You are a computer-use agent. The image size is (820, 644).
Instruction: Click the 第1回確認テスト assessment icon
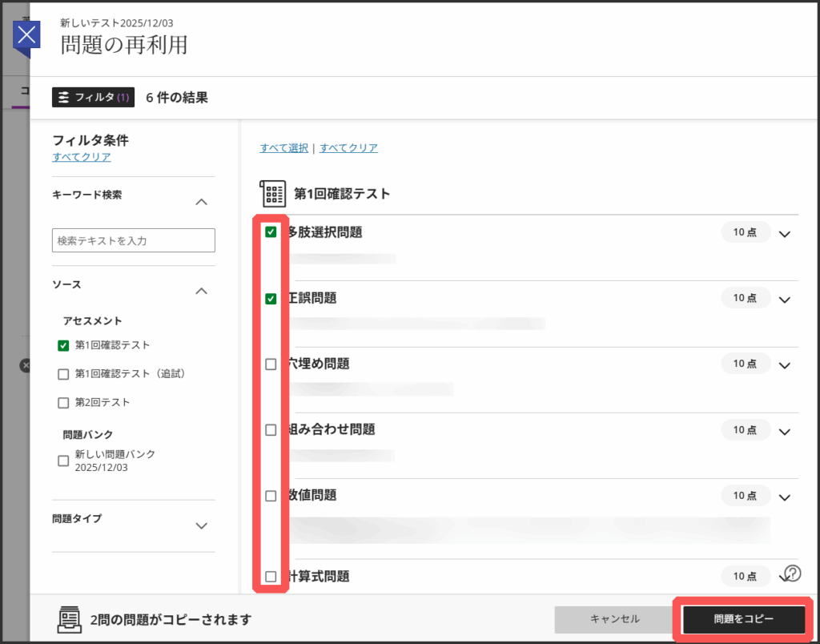click(273, 194)
